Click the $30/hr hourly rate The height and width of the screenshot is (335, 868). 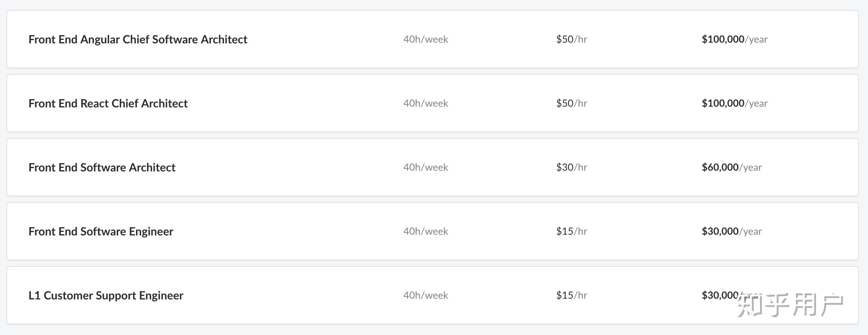571,167
